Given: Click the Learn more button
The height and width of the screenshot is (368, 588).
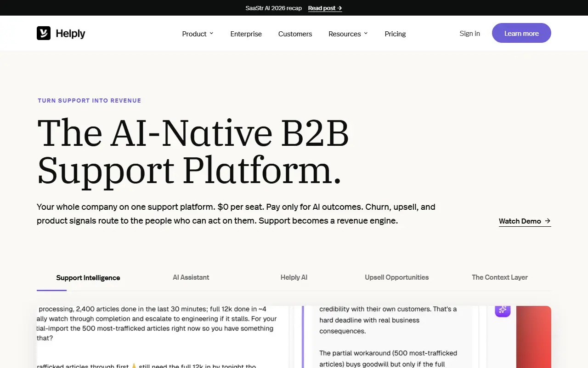Looking at the screenshot, I should point(521,33).
